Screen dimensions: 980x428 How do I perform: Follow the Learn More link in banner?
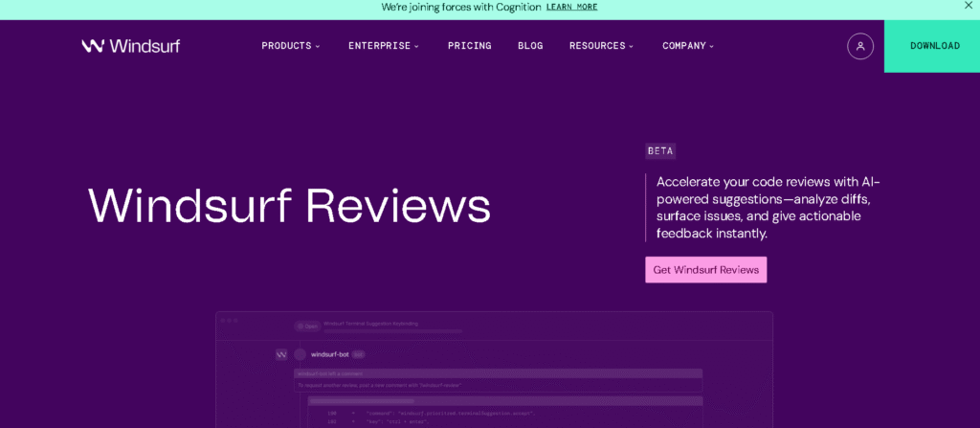pos(571,7)
